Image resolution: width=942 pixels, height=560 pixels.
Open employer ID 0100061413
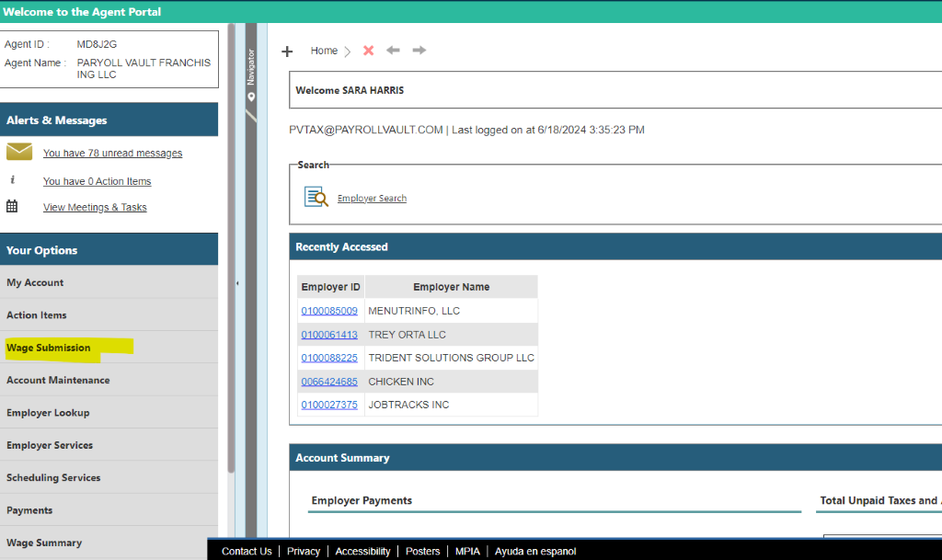point(329,335)
